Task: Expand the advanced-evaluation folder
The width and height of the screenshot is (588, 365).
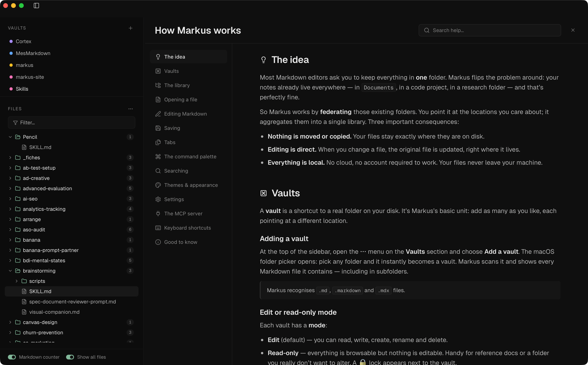Action: point(10,188)
